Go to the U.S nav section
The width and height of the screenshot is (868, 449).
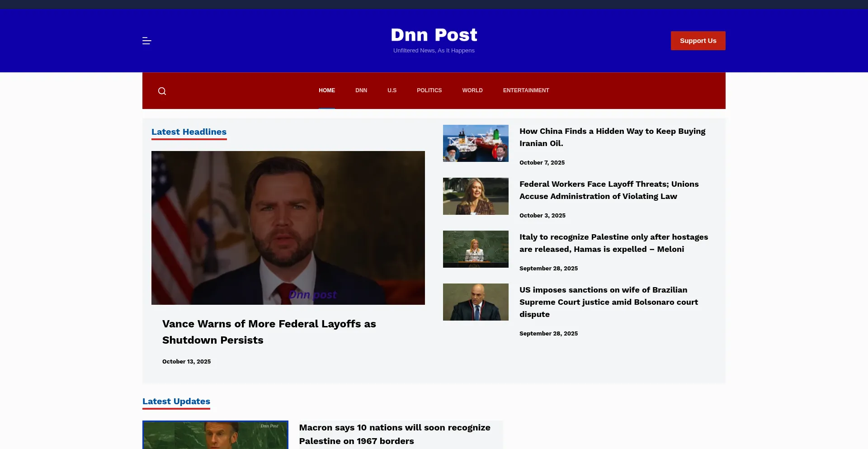[x=392, y=90]
